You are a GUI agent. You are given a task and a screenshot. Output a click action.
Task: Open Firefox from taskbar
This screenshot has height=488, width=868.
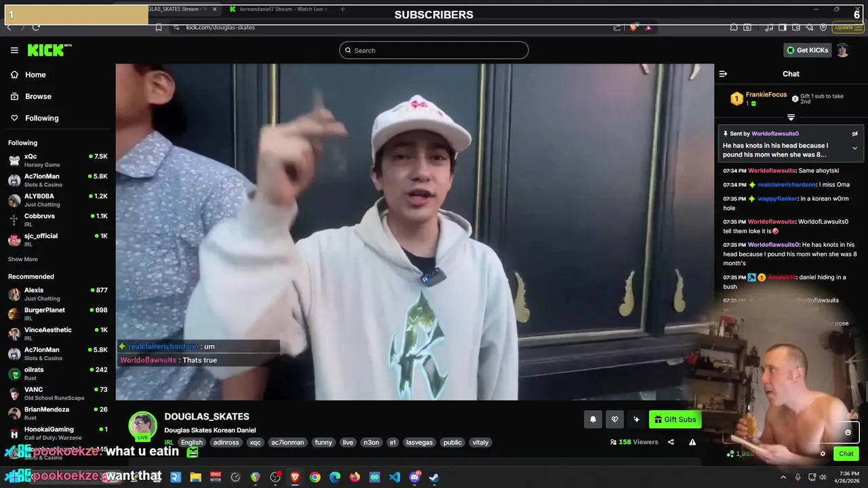click(x=355, y=477)
